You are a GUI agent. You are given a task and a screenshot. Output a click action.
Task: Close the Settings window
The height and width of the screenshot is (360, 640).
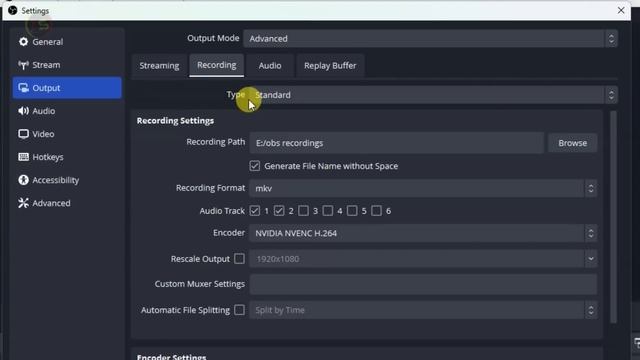coord(621,10)
